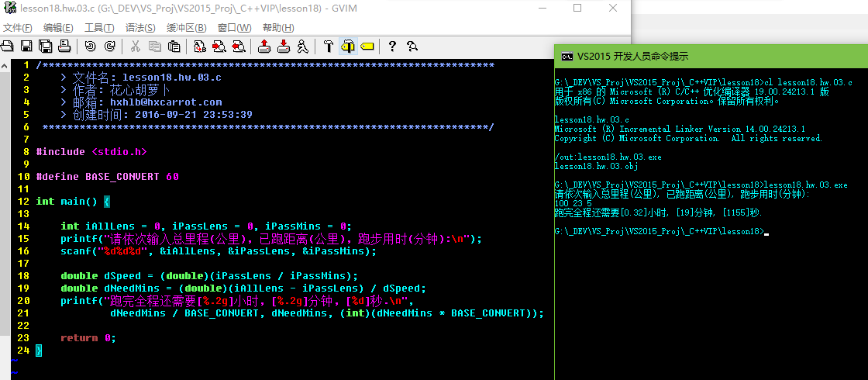Undo the last change in toolbar
The height and width of the screenshot is (380, 868).
(90, 47)
